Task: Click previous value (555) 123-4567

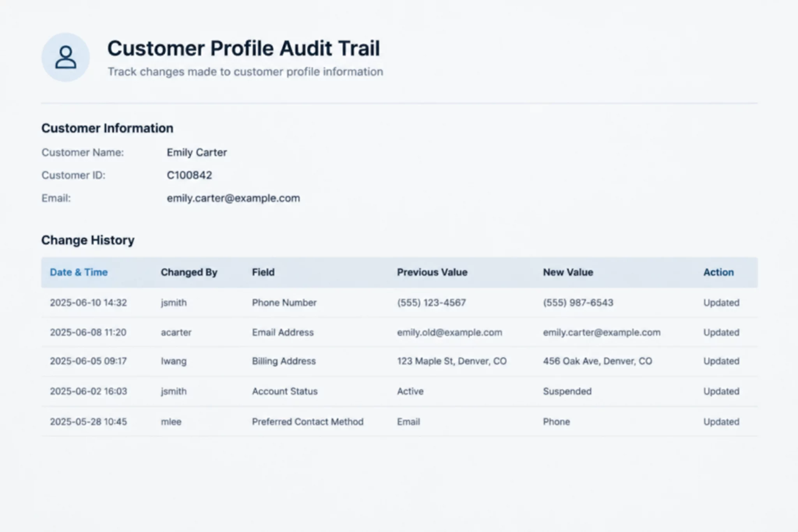Action: tap(432, 302)
